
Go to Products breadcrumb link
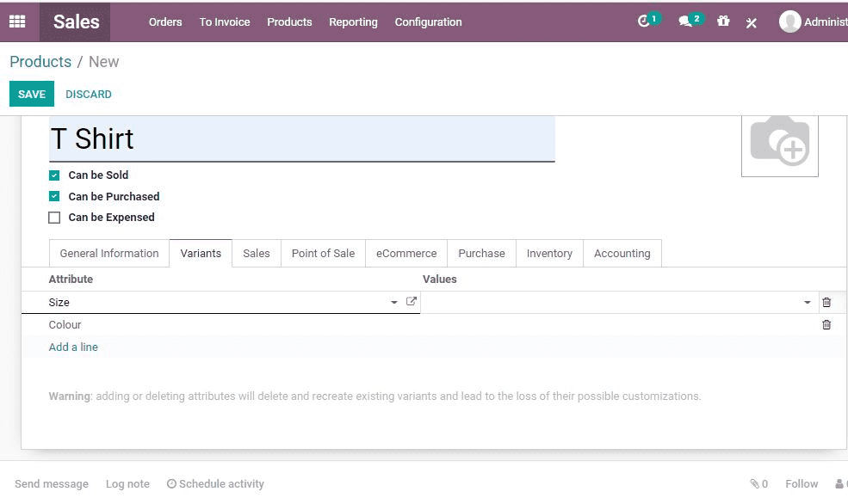40,62
